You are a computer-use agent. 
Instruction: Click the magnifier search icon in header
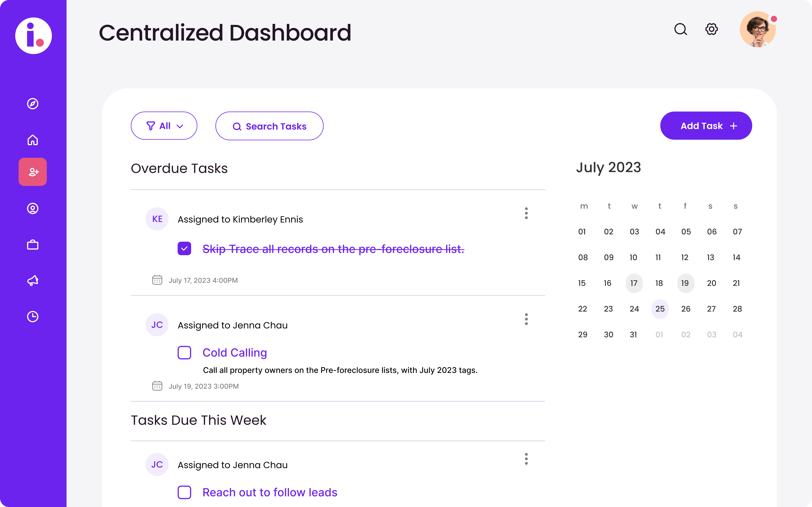click(680, 29)
